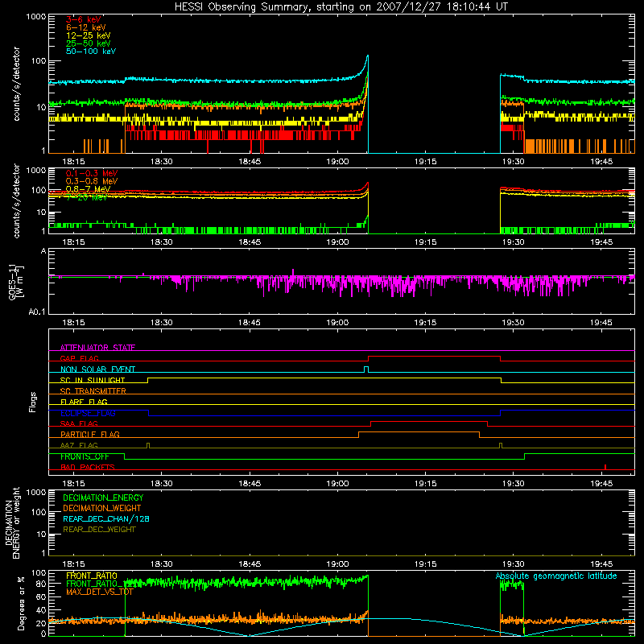
Task: Select the DECIMATION ENERGY or weight axis title
Action: click(12, 522)
